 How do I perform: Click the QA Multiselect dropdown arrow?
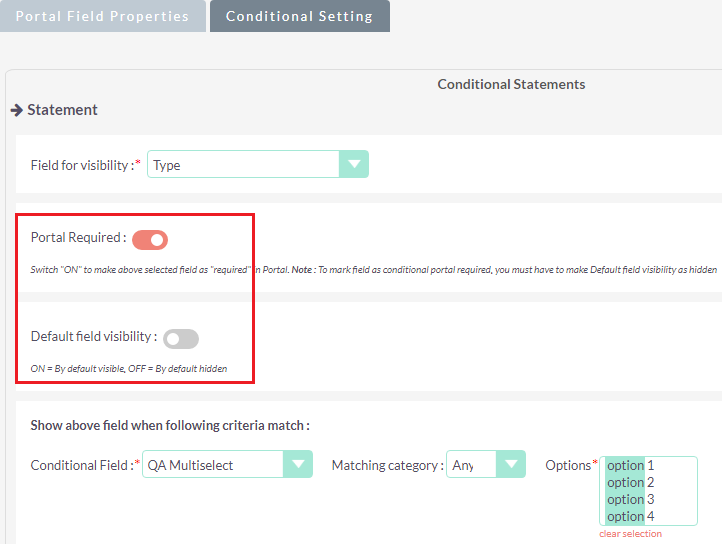[298, 465]
